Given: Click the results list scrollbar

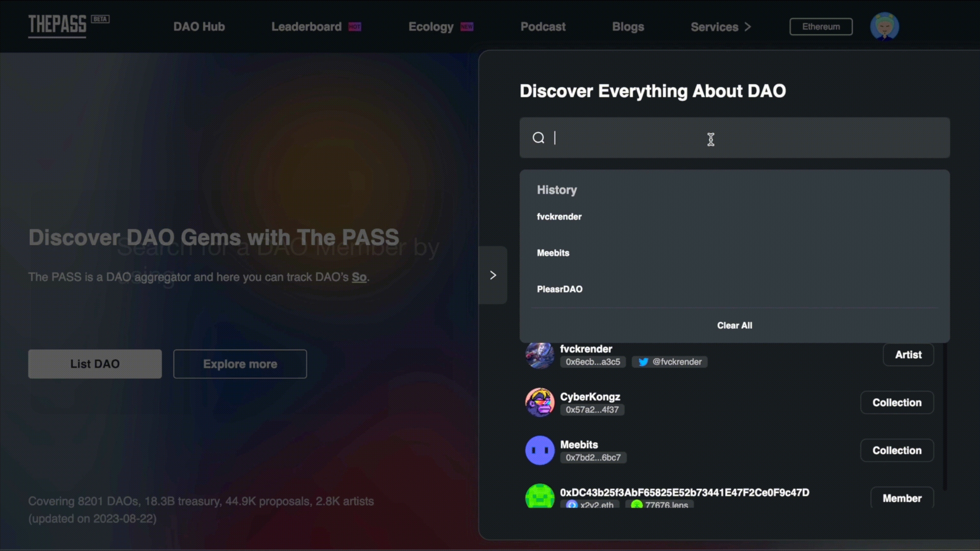Looking at the screenshot, I should coord(944,417).
